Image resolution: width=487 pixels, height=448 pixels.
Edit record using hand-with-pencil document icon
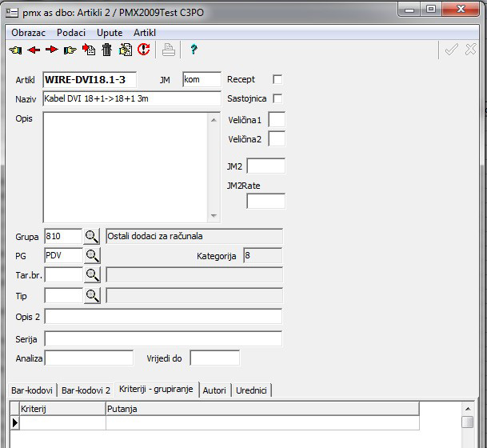pyautogui.click(x=126, y=50)
